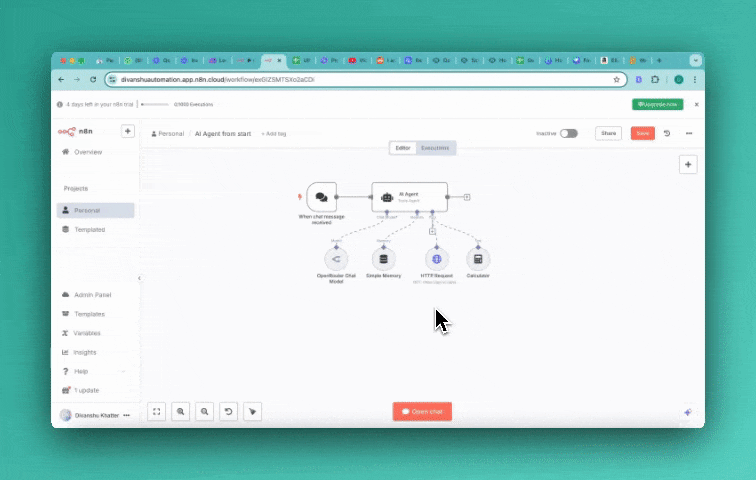Click the plus create button beside n8n logo
Viewport: 756px width, 480px height.
click(128, 131)
